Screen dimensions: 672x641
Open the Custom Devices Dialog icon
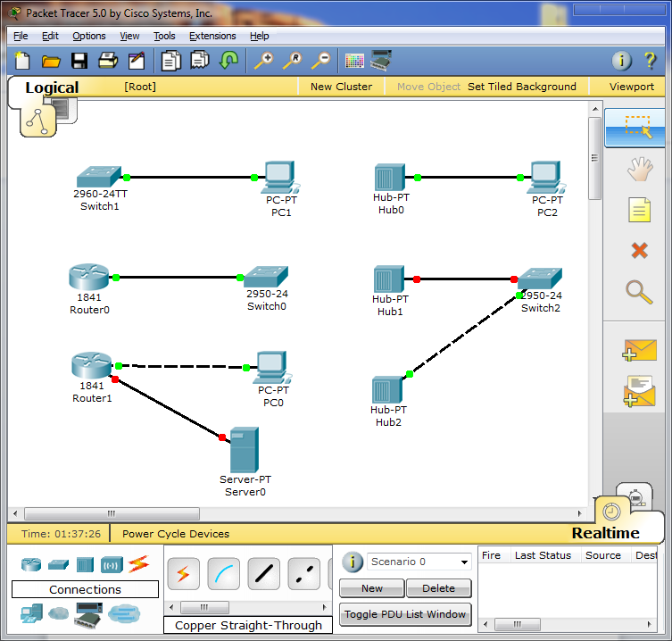coord(381,61)
